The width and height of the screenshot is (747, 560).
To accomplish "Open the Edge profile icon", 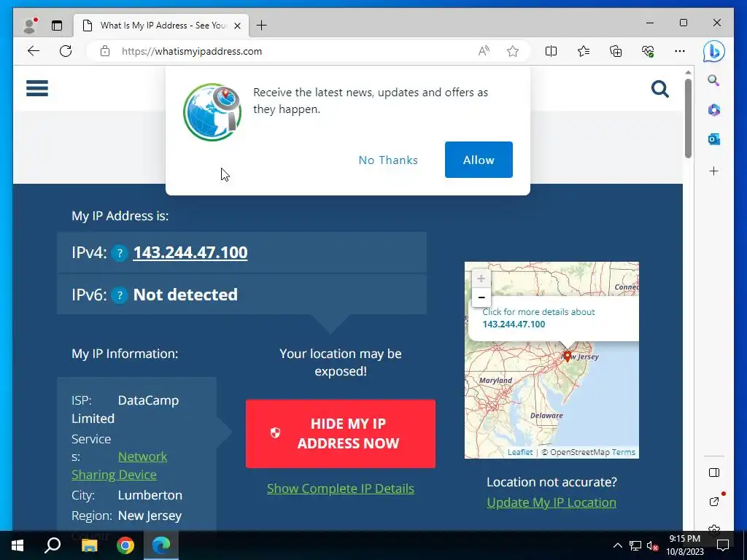I will [30, 26].
